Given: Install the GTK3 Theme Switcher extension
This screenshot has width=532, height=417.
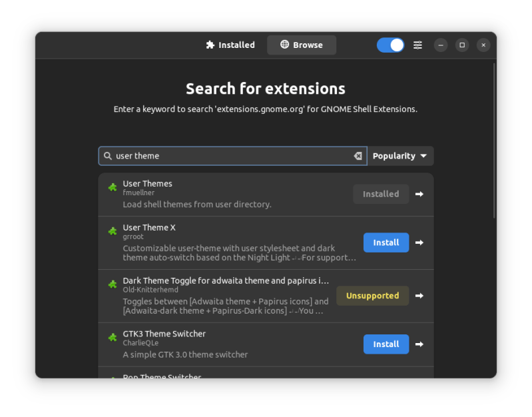Looking at the screenshot, I should (386, 344).
